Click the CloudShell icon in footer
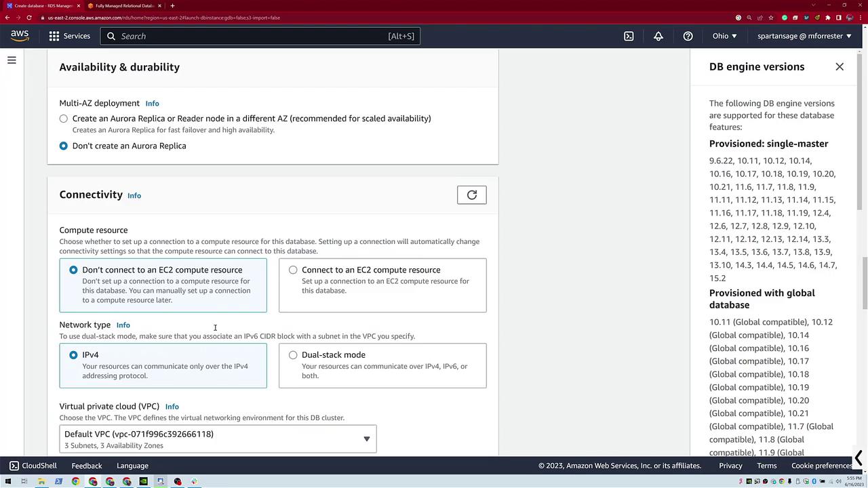The height and width of the screenshot is (488, 868). pyautogui.click(x=14, y=466)
